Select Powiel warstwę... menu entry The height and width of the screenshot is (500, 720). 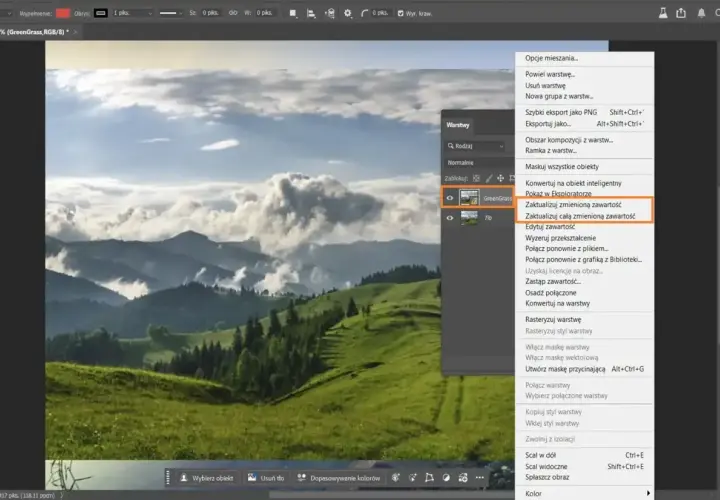[x=550, y=74]
